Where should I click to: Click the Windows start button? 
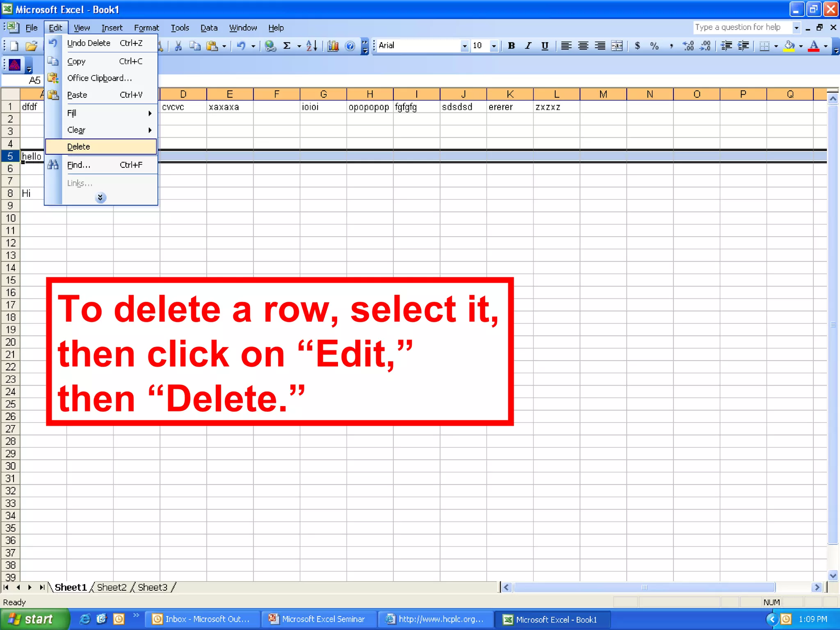coord(34,619)
